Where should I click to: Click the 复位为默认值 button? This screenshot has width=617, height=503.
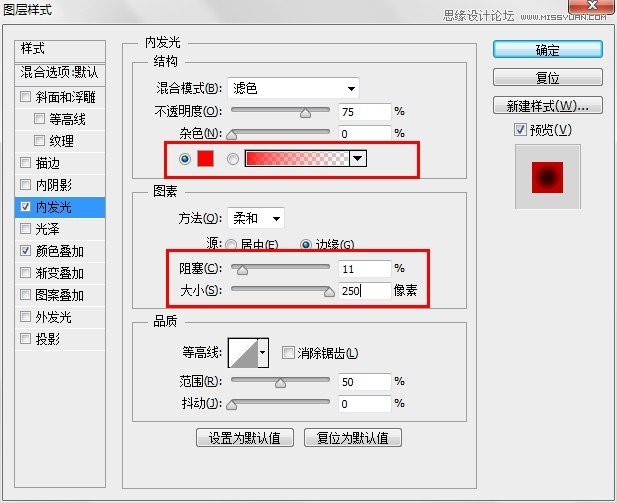click(353, 438)
